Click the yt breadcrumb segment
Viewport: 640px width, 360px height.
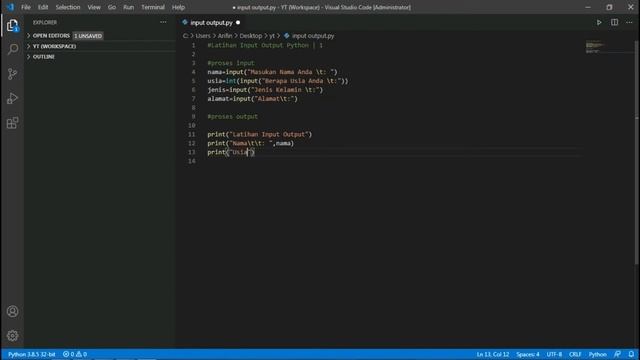[x=272, y=36]
